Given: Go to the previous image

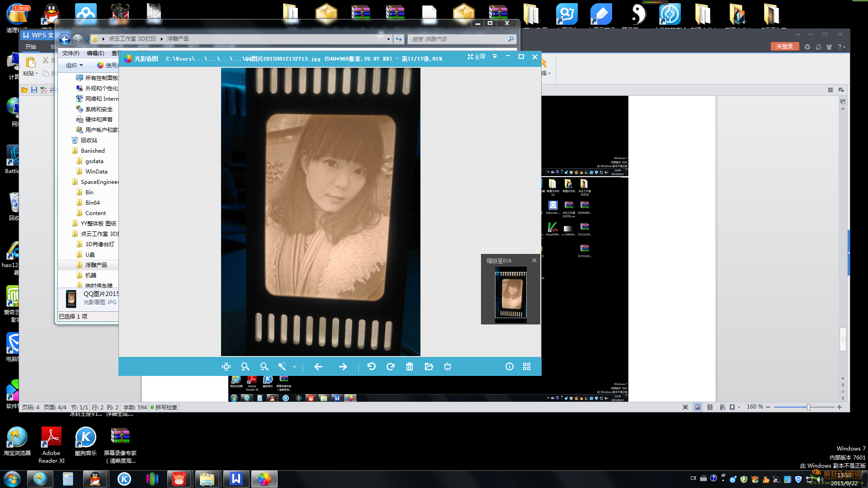Looking at the screenshot, I should tap(318, 367).
